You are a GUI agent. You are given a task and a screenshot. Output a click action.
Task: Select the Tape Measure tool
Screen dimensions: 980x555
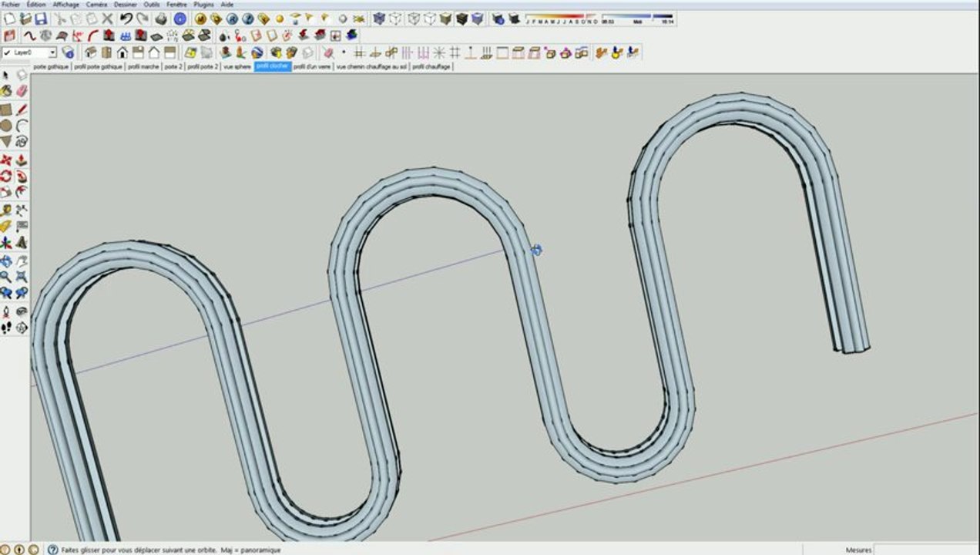coord(6,210)
